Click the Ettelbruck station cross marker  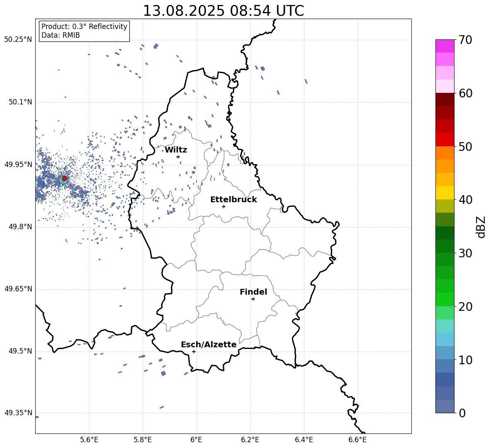224,206
